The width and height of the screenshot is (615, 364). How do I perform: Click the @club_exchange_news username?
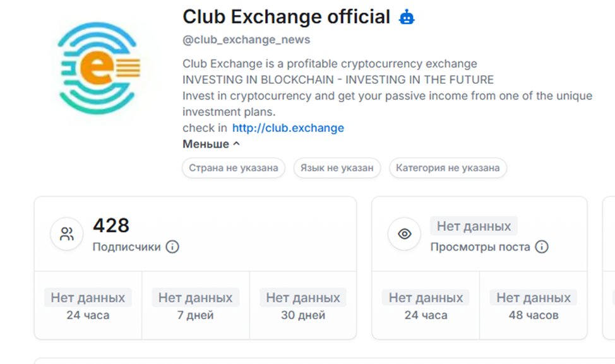click(246, 39)
